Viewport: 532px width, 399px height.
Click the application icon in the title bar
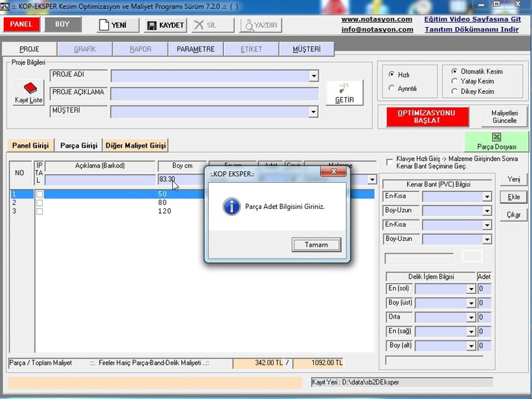click(5, 6)
